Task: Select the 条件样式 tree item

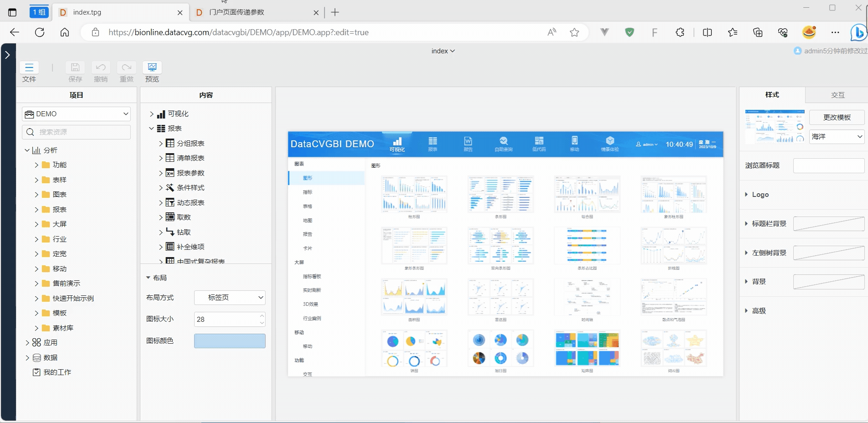Action: coord(191,187)
